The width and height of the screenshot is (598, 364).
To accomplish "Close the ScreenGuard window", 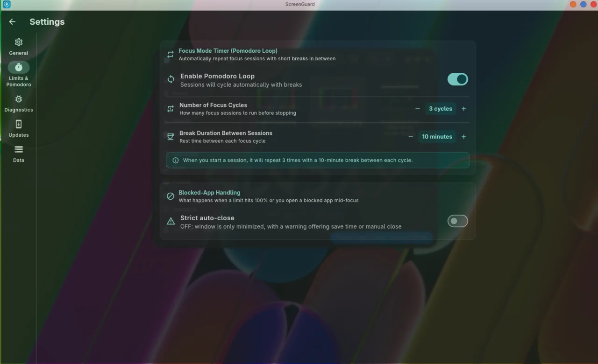I will click(x=594, y=4).
